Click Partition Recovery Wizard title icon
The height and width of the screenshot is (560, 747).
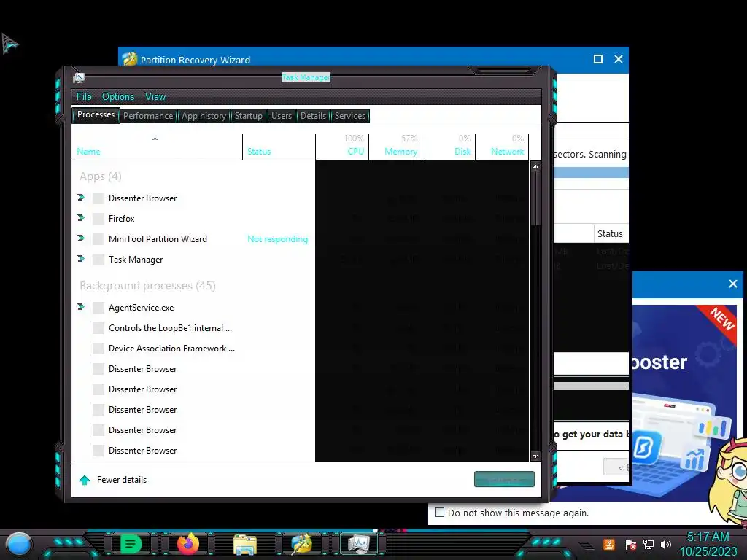[x=130, y=59]
